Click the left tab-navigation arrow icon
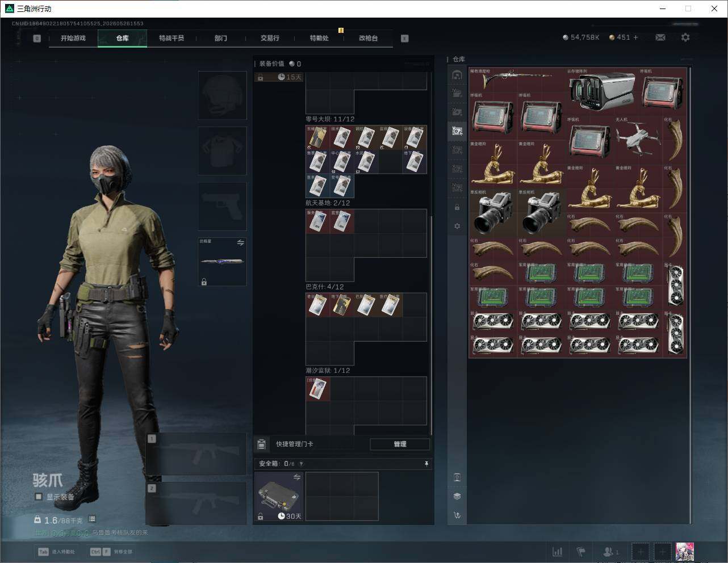This screenshot has width=728, height=563. point(37,39)
